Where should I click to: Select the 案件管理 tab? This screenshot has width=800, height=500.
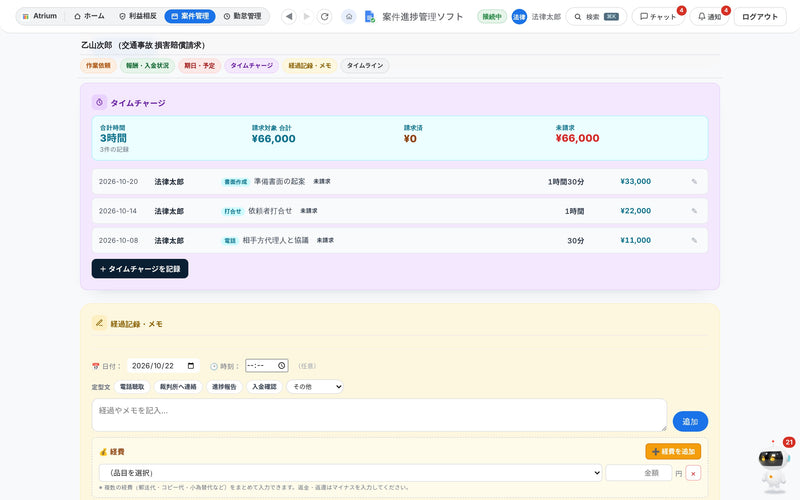[190, 16]
